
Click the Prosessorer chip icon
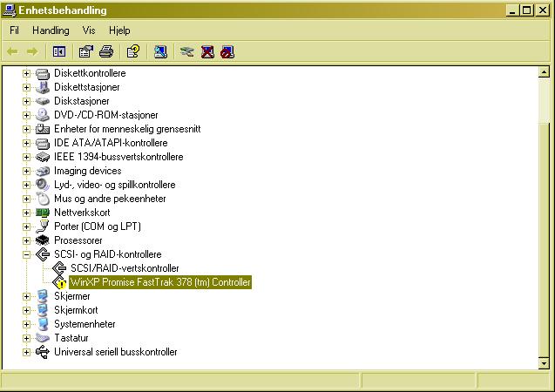click(x=43, y=241)
